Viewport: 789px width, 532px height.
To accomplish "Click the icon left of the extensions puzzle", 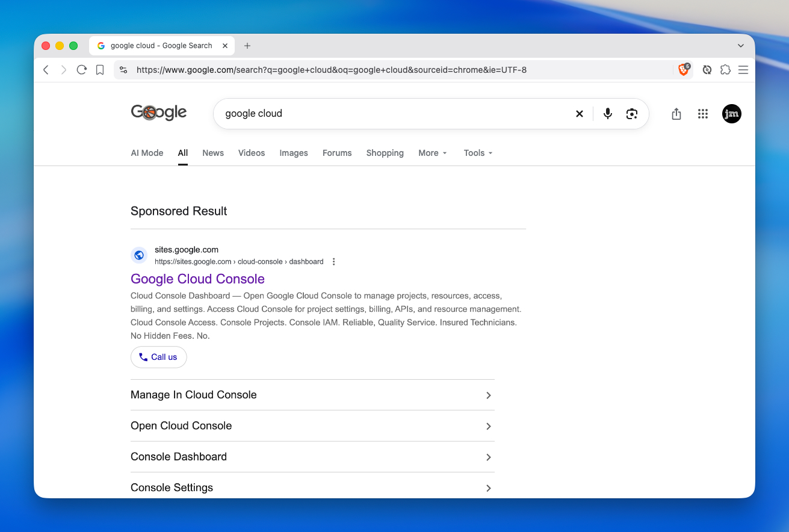I will coord(707,70).
